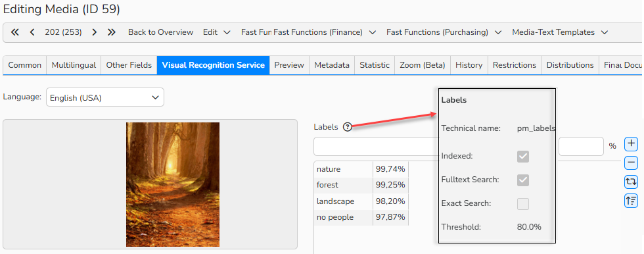This screenshot has width=644, height=254.
Task: Select the 'landscape' label row
Action: [361, 201]
